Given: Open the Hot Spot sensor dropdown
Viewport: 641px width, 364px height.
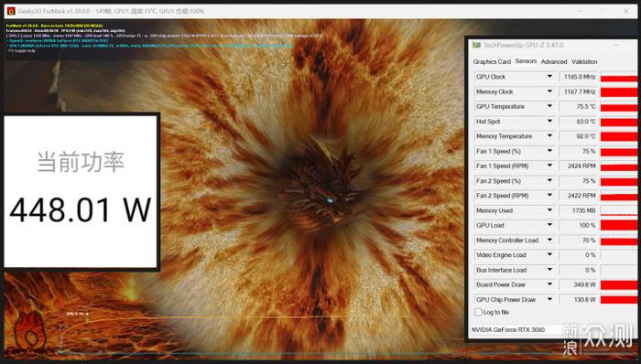Looking at the screenshot, I should [x=549, y=122].
